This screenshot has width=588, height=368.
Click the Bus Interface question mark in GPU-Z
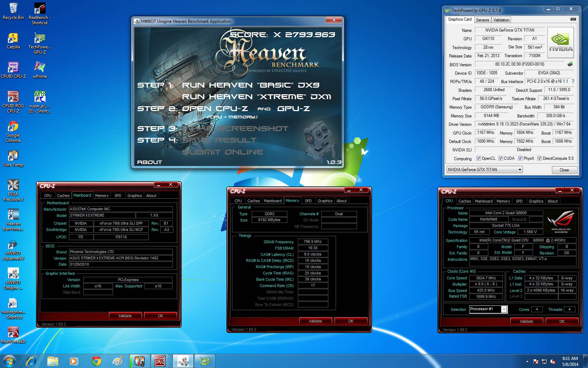573,81
